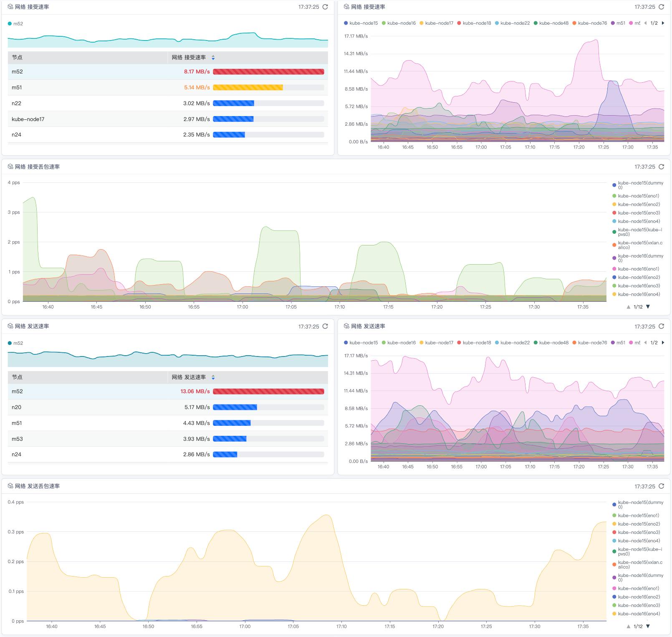This screenshot has width=672, height=637.
Task: Toggle kube-node76 series in send rate legend
Action: [589, 343]
